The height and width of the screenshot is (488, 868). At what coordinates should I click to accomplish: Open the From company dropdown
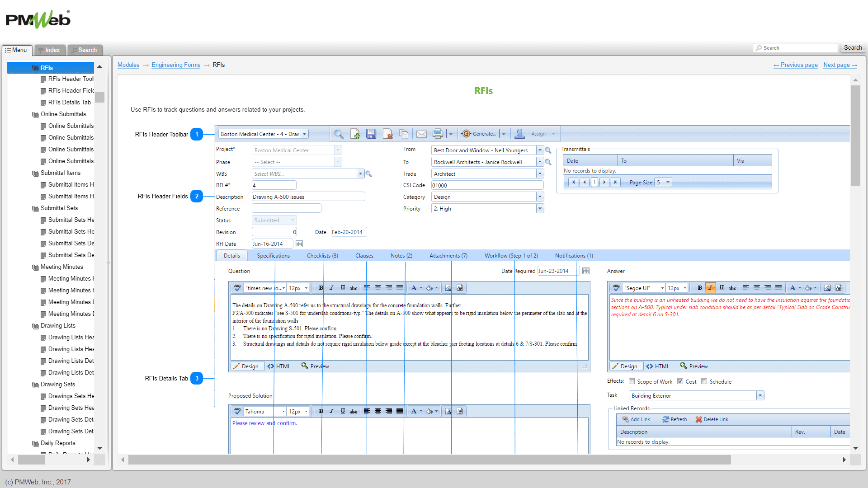tap(540, 150)
